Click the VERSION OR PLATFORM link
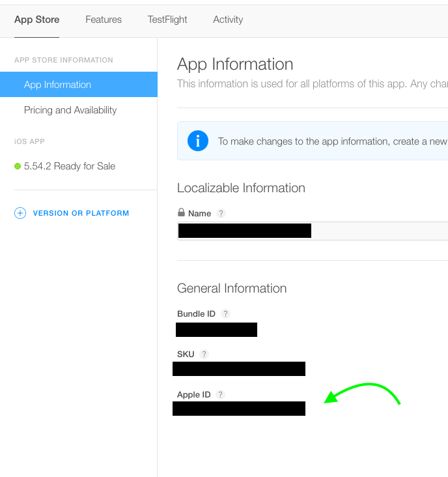Image resolution: width=448 pixels, height=477 pixels. coord(81,213)
